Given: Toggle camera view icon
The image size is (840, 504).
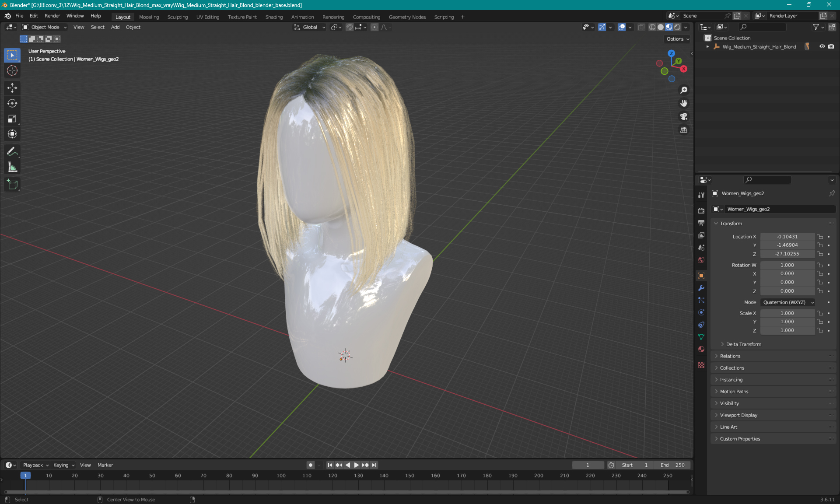Looking at the screenshot, I should tap(684, 116).
